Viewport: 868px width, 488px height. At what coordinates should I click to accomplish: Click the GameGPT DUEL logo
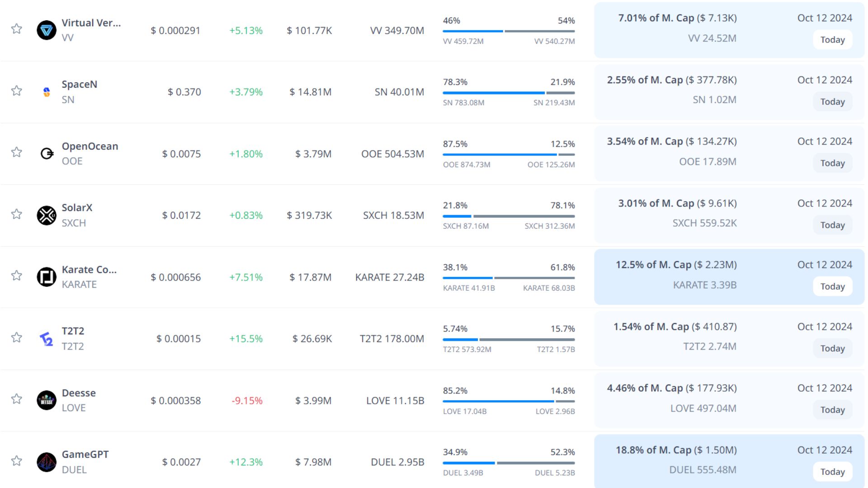[x=46, y=462]
